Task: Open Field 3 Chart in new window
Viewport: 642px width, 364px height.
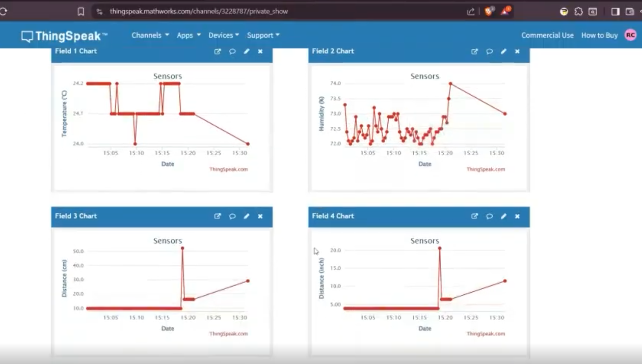Action: [218, 216]
